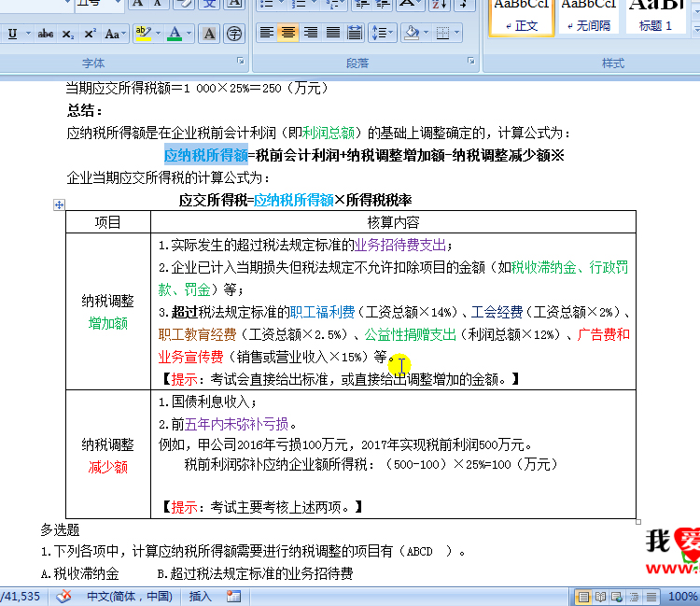The width and height of the screenshot is (700, 606).
Task: Apply character shading
Action: [209, 34]
